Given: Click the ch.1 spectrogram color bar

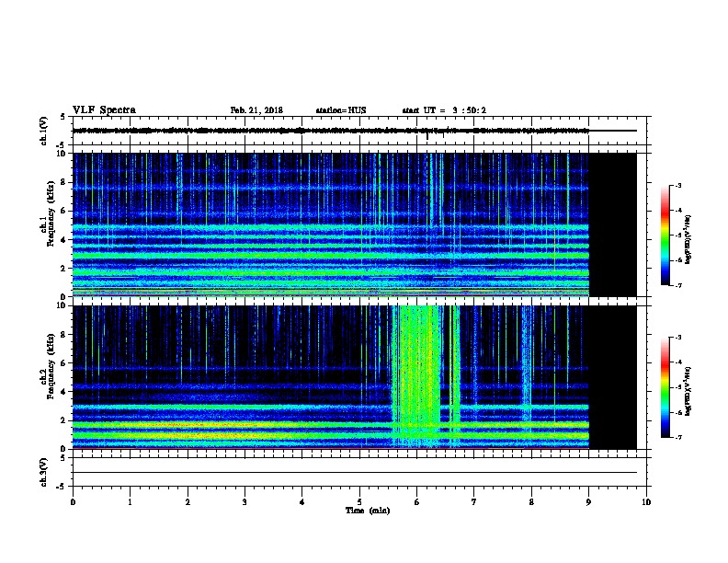Looking at the screenshot, I should (665, 236).
